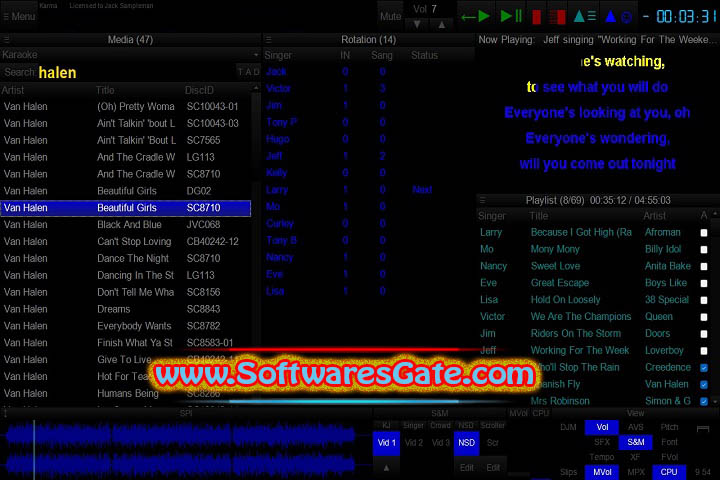
Task: Click the Sang column header in Rotation
Action: pos(382,56)
